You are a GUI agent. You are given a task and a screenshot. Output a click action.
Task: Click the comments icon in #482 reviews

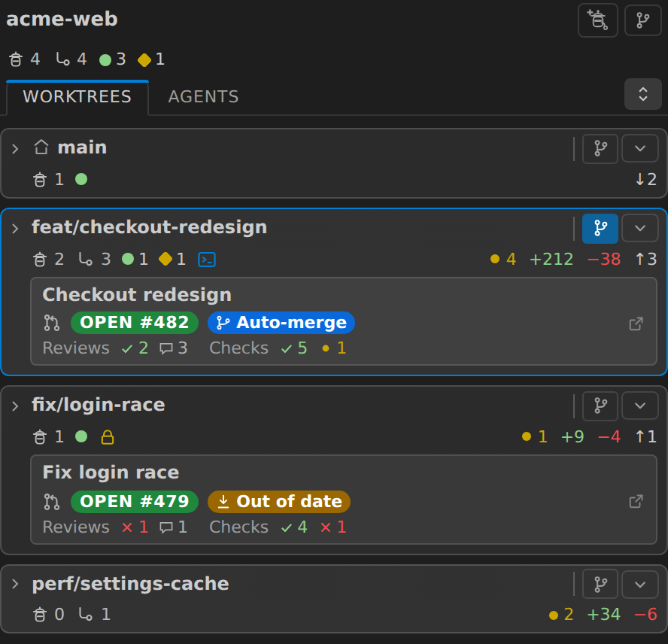point(166,348)
